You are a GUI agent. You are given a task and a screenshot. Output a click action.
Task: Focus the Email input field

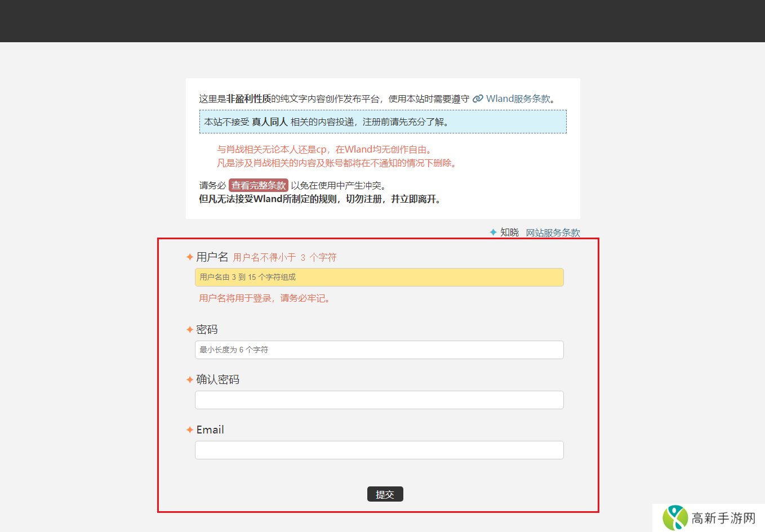(379, 450)
